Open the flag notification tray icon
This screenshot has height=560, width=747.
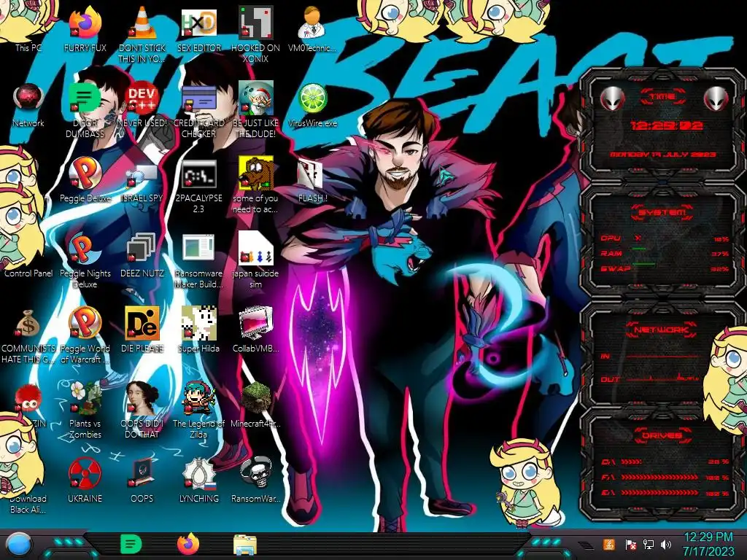(631, 545)
